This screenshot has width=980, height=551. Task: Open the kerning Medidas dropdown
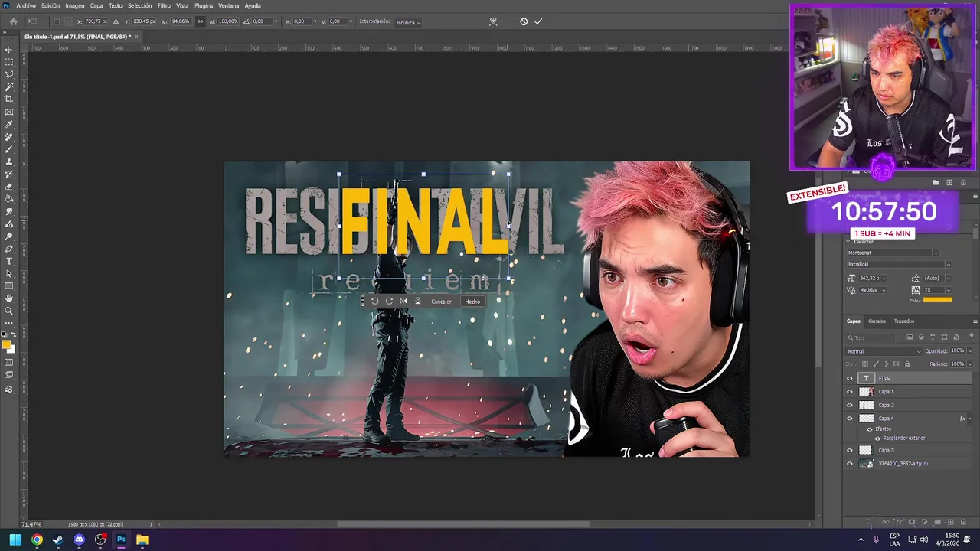click(x=883, y=290)
